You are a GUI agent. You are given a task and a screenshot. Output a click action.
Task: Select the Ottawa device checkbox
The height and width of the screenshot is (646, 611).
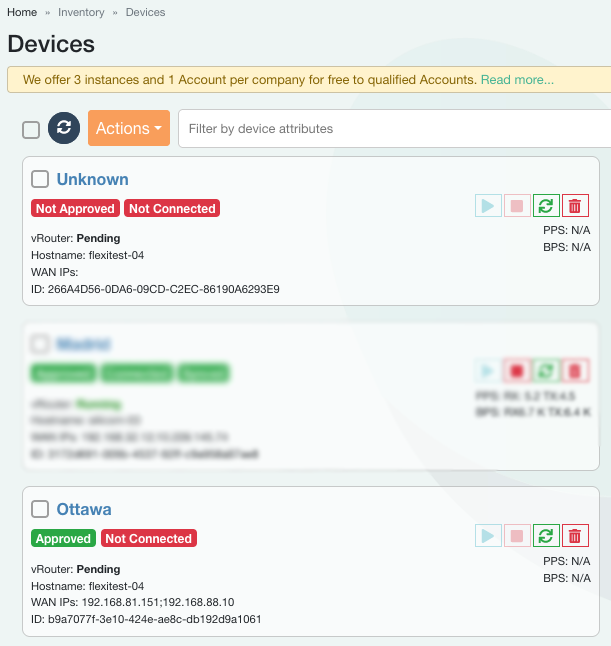pos(40,509)
